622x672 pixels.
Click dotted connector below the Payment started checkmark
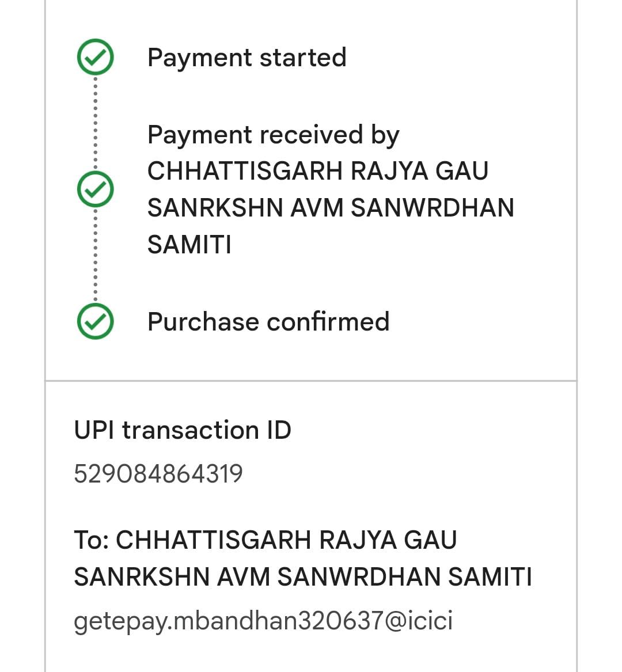(95, 121)
